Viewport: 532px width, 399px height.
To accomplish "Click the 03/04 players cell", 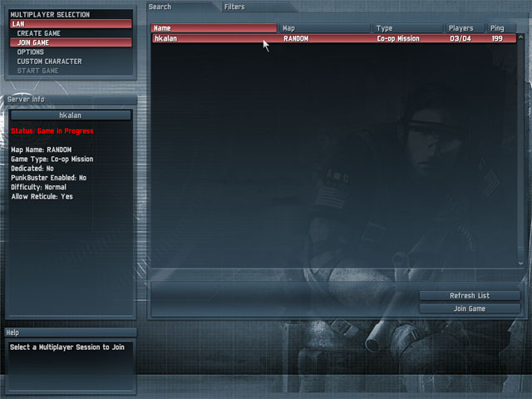I will point(461,38).
